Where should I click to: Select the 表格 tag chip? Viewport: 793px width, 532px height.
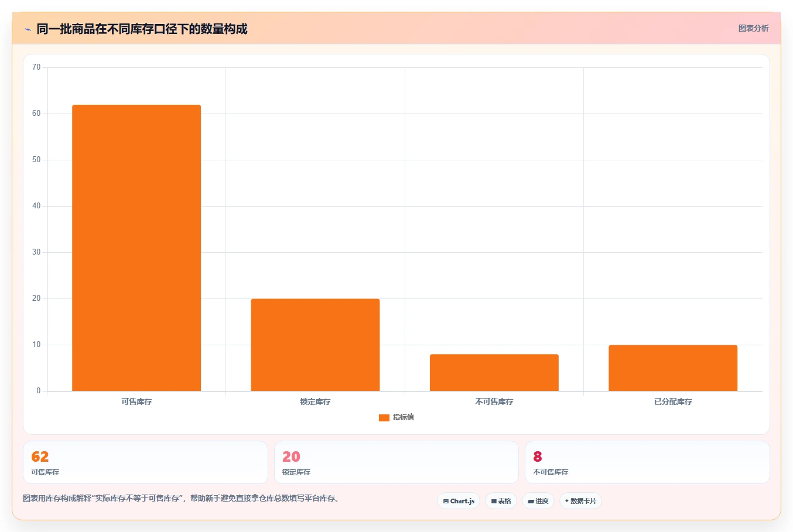click(x=501, y=501)
